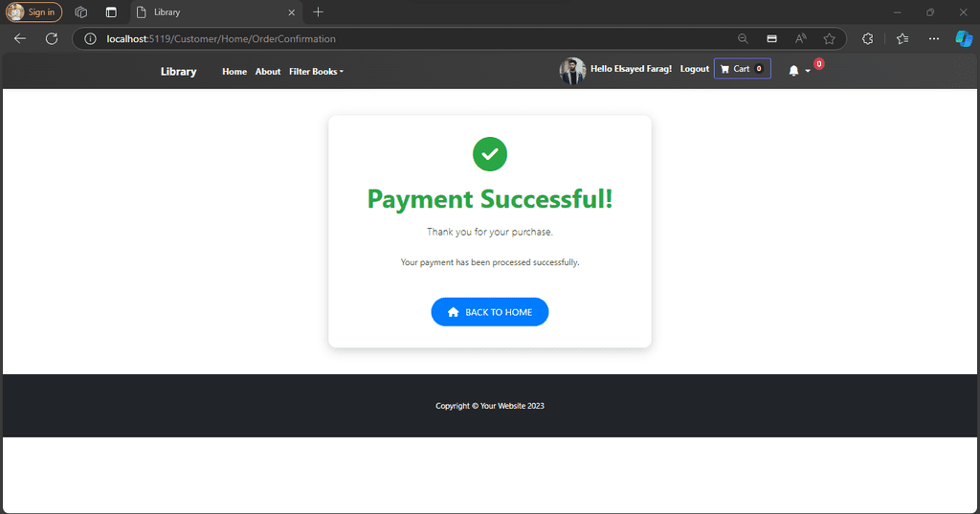The width and height of the screenshot is (980, 514).
Task: Click the Copyright Your Website 2023 text
Action: pyautogui.click(x=490, y=406)
